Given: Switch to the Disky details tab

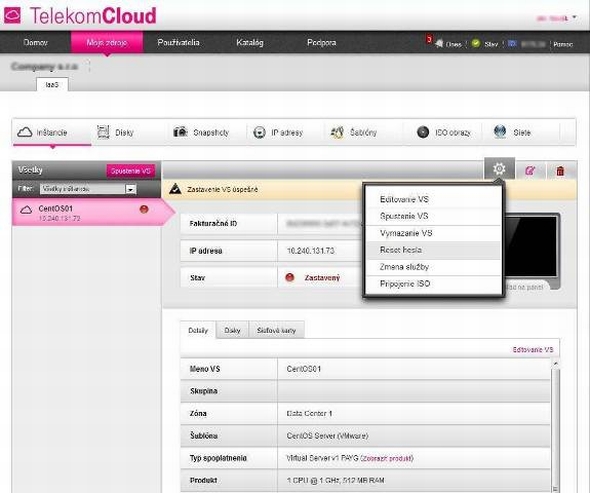Looking at the screenshot, I should point(232,330).
